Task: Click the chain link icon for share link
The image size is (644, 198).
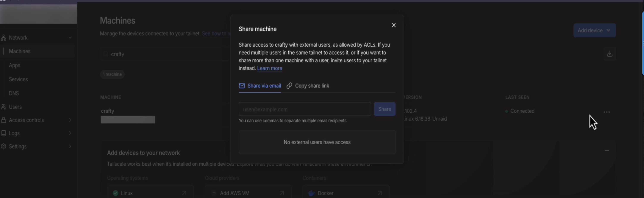Action: click(289, 86)
